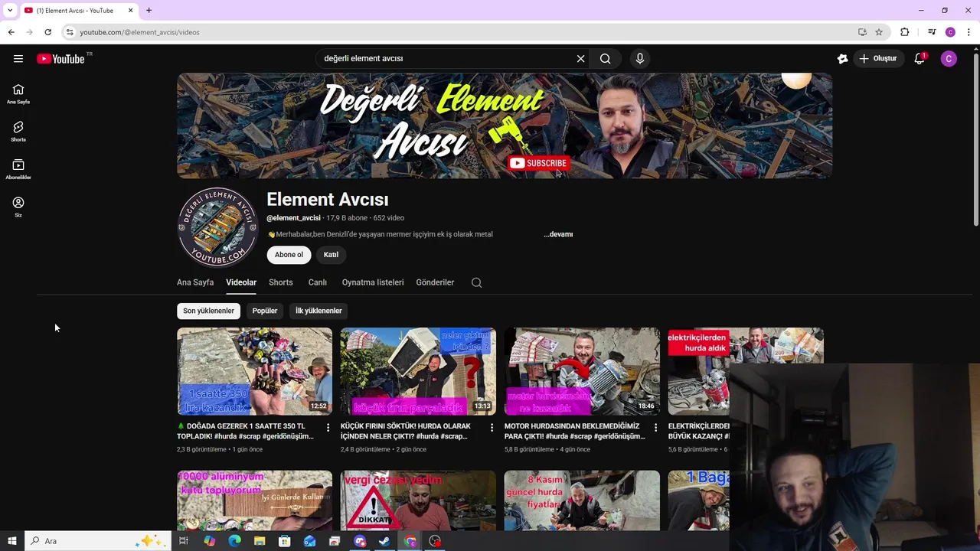
Task: Bookmark this page with the star
Action: (x=879, y=32)
